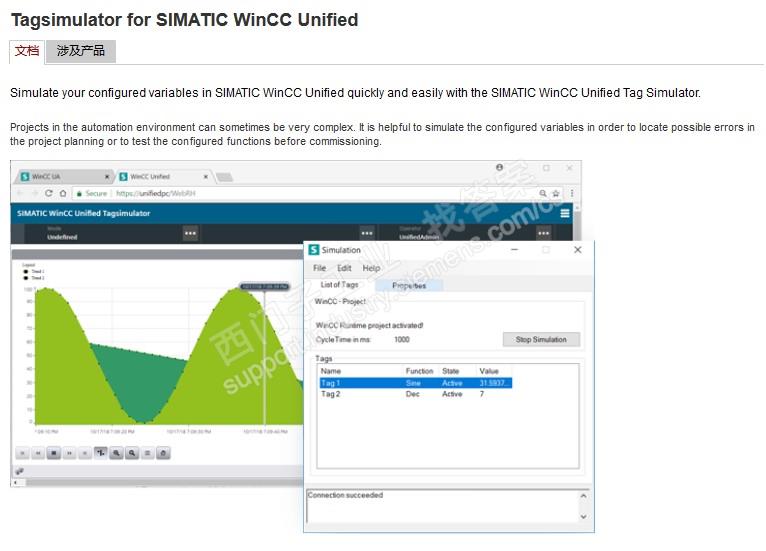Image resolution: width=766 pixels, height=551 pixels.
Task: Switch to the Properties tab
Action: (409, 286)
